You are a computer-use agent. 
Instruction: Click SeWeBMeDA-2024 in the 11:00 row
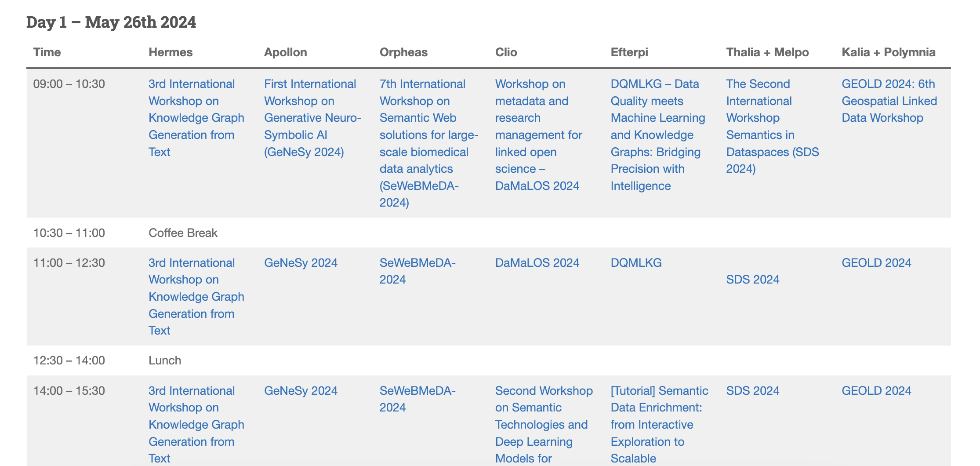[417, 271]
